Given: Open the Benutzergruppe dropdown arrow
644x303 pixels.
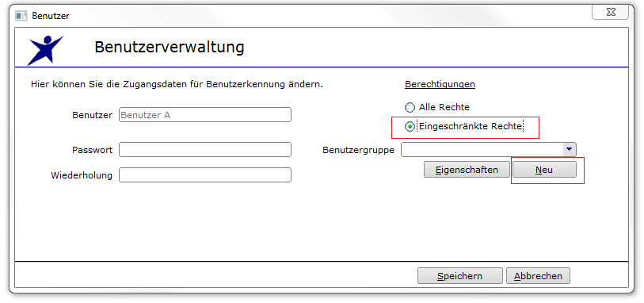Looking at the screenshot, I should [x=569, y=150].
